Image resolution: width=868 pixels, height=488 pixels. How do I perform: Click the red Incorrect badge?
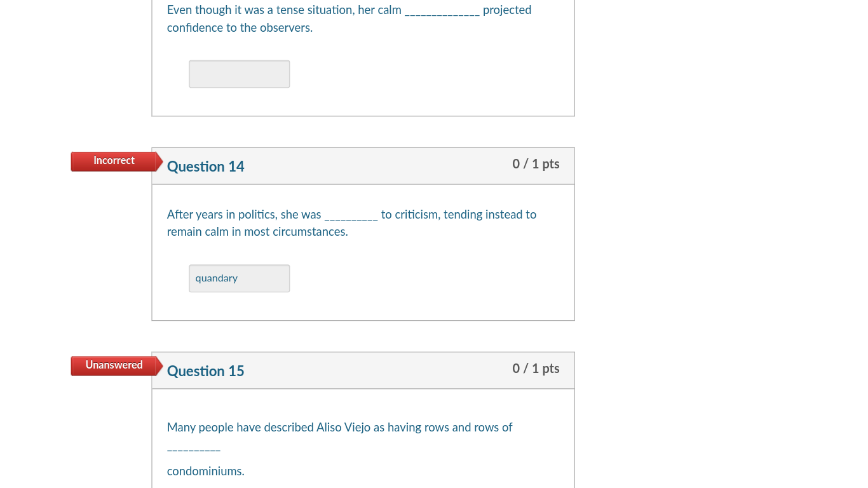[x=114, y=161]
